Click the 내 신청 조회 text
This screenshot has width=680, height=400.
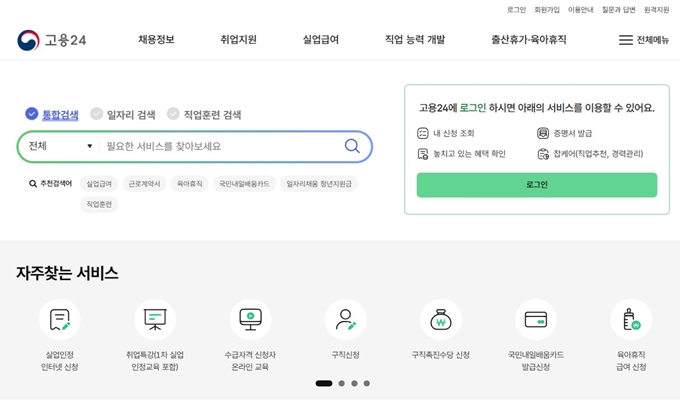tap(454, 133)
